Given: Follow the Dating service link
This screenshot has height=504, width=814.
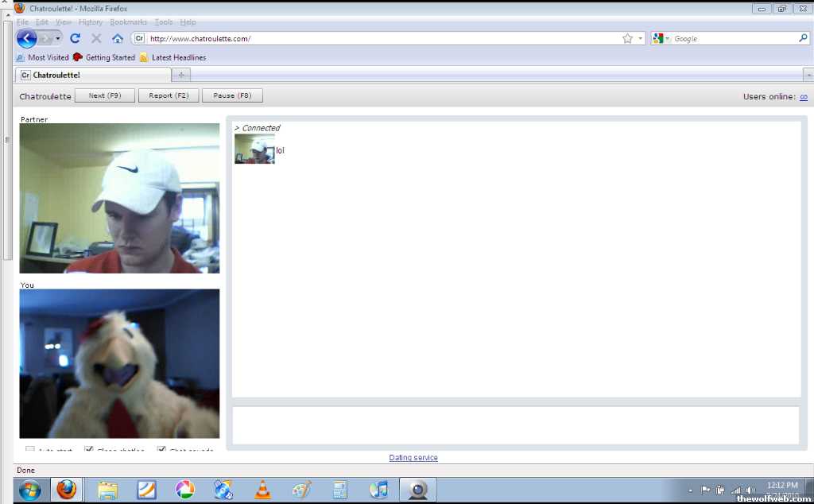Looking at the screenshot, I should (413, 458).
